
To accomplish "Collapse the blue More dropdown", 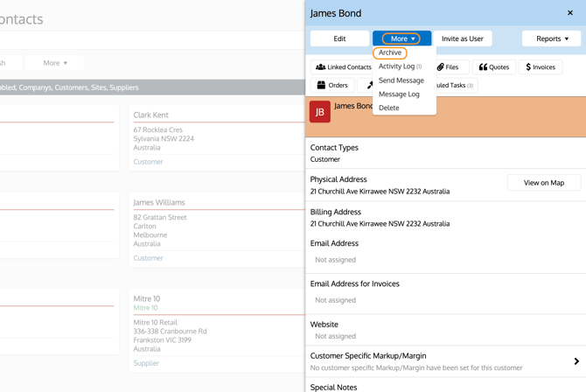I will pos(401,38).
